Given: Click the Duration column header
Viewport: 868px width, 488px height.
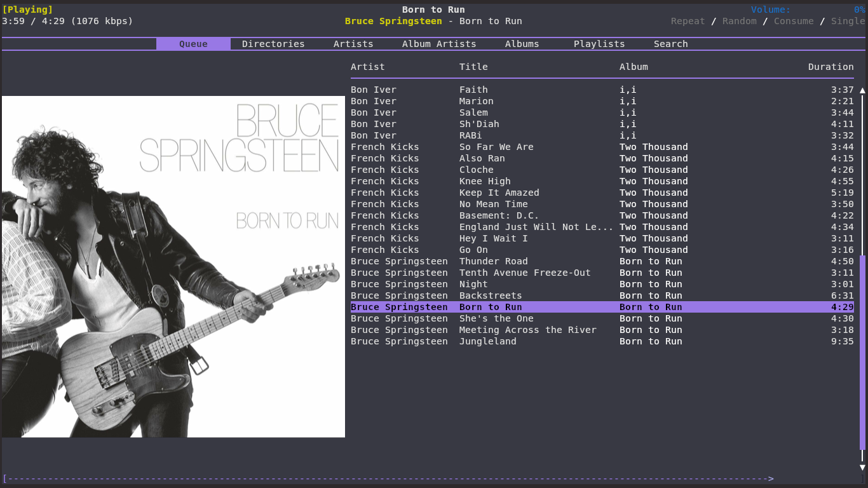Looking at the screenshot, I should coord(831,67).
